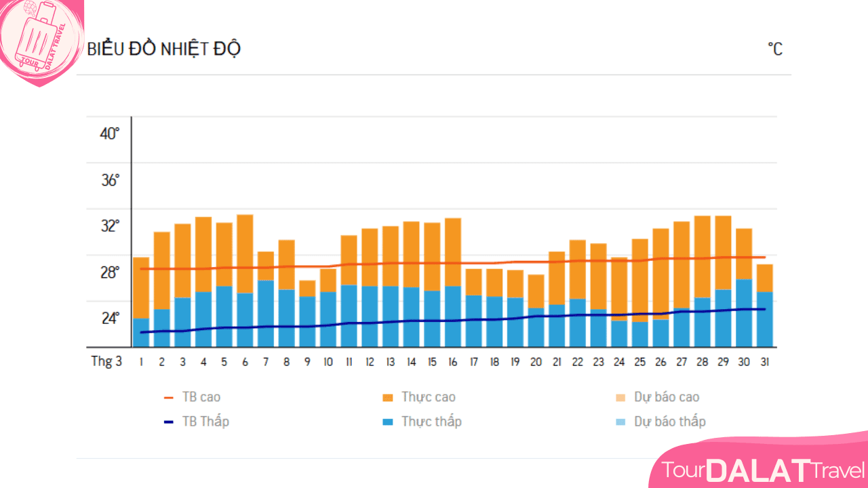Click day 31 on the date axis
This screenshot has width=868, height=488.
[x=764, y=362]
